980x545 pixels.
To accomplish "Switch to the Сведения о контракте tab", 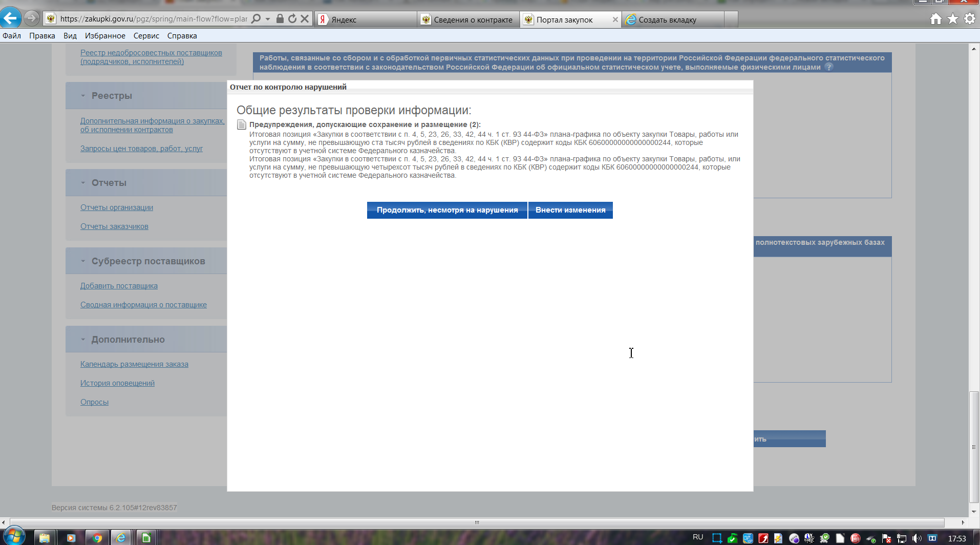I will [x=468, y=19].
